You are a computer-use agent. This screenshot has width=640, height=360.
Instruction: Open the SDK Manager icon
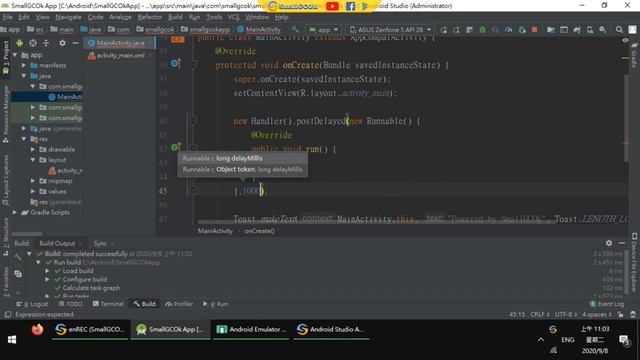[x=603, y=30]
